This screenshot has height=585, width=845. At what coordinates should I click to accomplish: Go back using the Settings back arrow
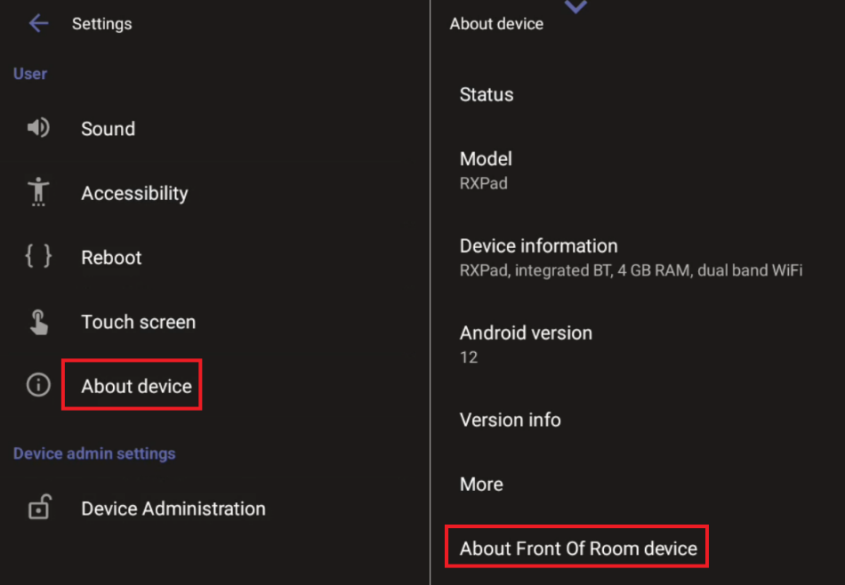coord(38,23)
